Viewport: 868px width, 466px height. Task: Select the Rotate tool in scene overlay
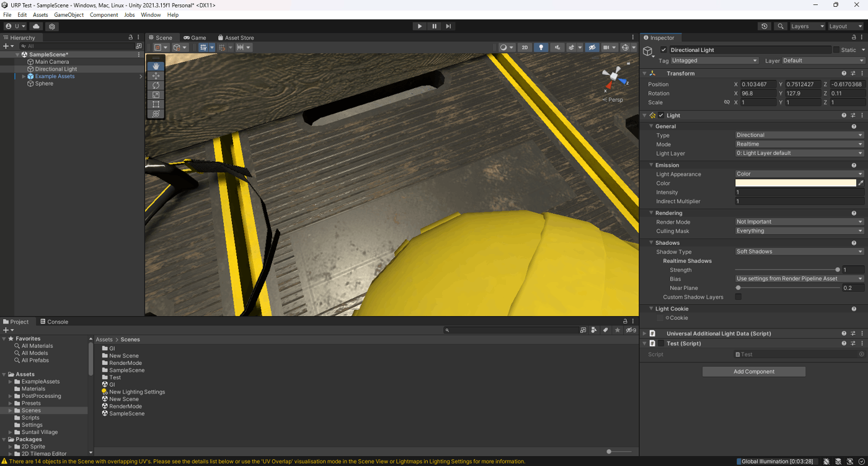156,85
